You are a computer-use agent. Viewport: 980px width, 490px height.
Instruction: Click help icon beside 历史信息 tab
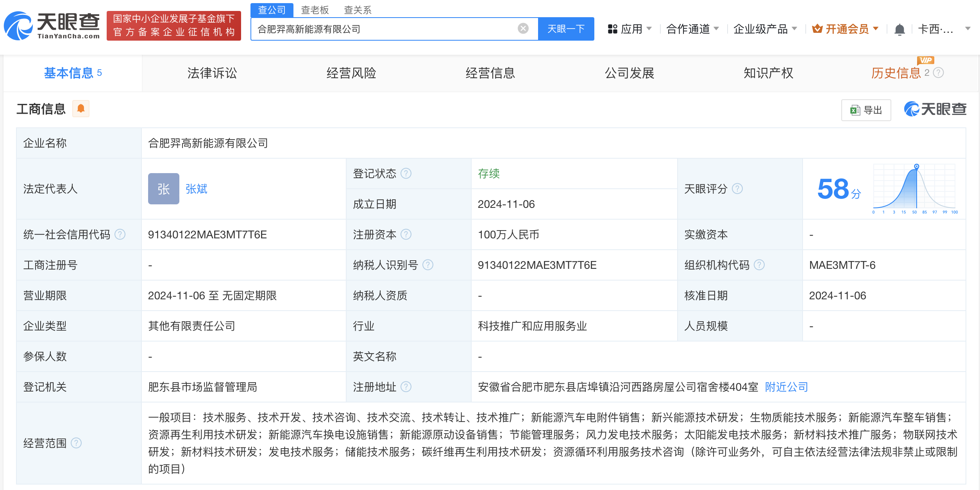point(939,73)
